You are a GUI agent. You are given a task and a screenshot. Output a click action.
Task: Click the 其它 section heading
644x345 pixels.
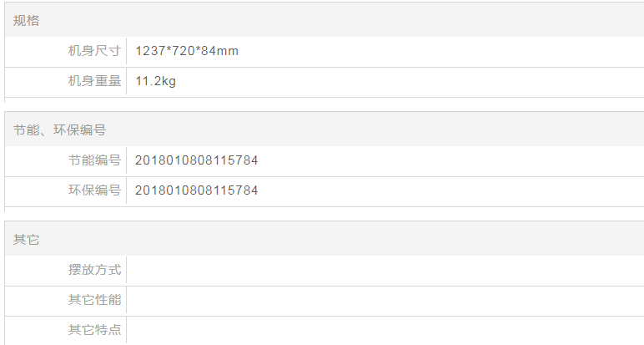pyautogui.click(x=26, y=240)
